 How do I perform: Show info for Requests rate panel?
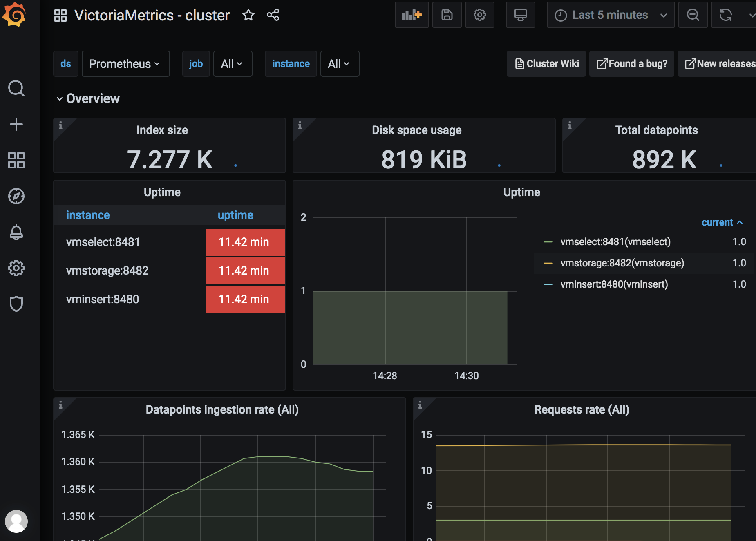tap(420, 405)
